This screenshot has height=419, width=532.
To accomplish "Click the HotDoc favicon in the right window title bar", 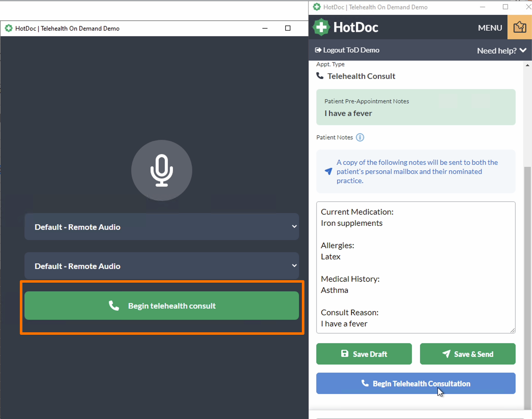I will pos(317,7).
